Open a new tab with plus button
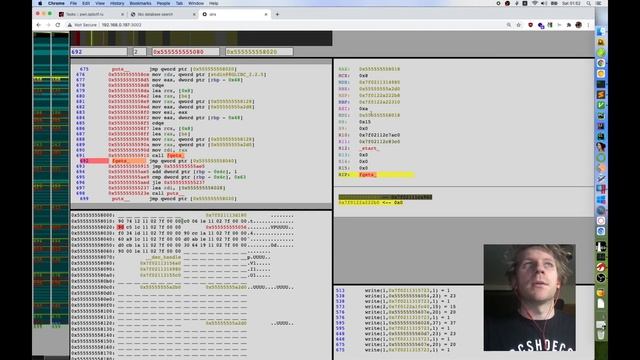 [277, 14]
